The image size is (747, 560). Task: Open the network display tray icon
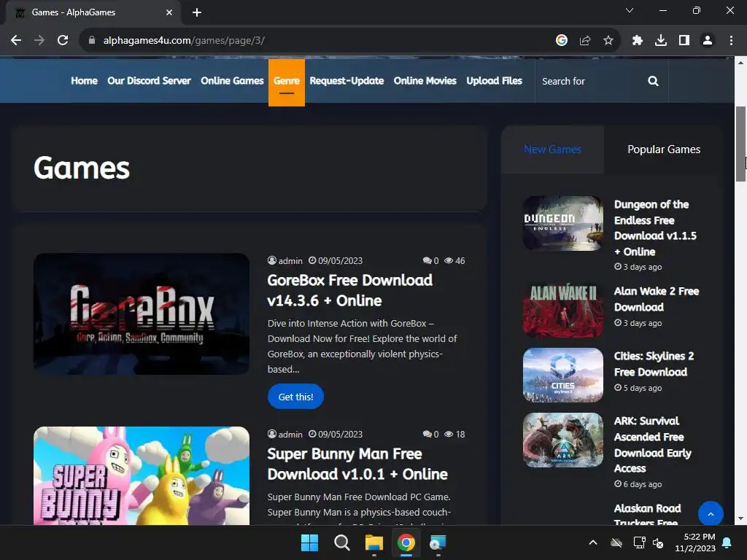coord(639,542)
